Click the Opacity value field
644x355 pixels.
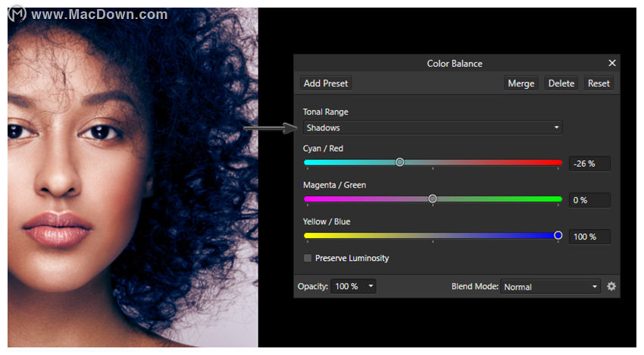coord(348,286)
